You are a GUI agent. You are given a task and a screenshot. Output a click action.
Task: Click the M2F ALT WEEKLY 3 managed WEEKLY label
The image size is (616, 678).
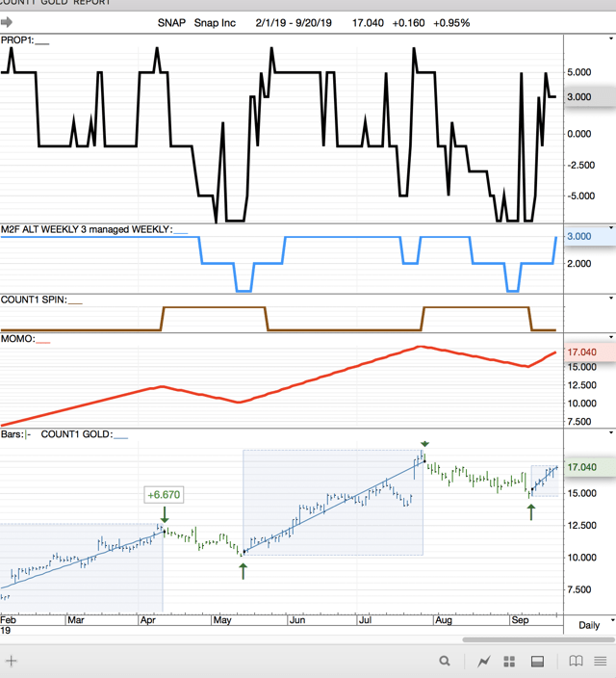(x=87, y=229)
